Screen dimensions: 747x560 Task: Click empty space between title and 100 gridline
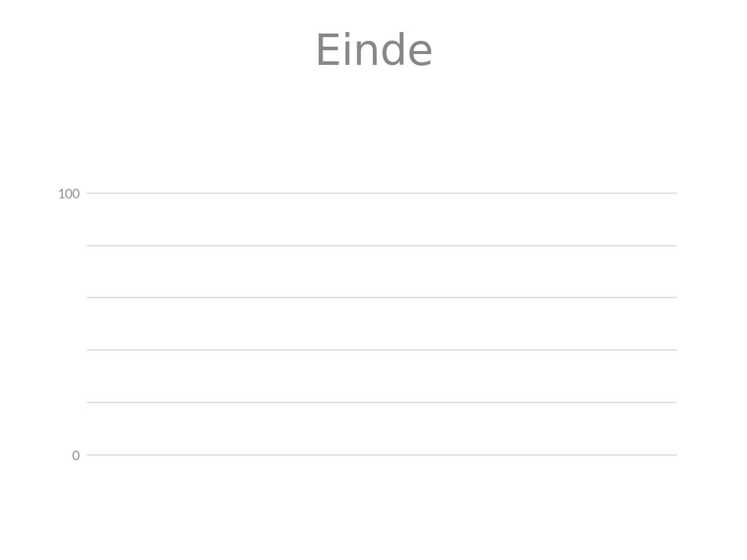click(382, 131)
